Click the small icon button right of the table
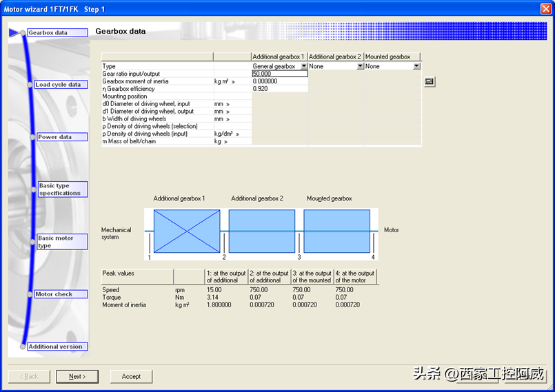 [x=429, y=81]
